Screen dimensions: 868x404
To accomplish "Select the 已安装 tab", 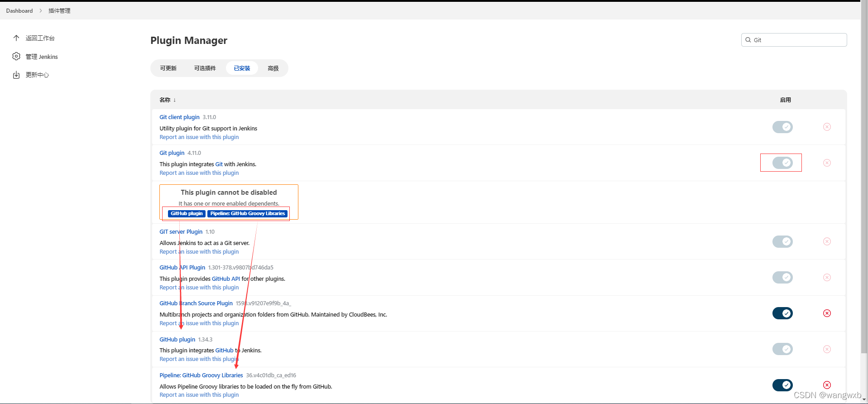I will point(242,68).
